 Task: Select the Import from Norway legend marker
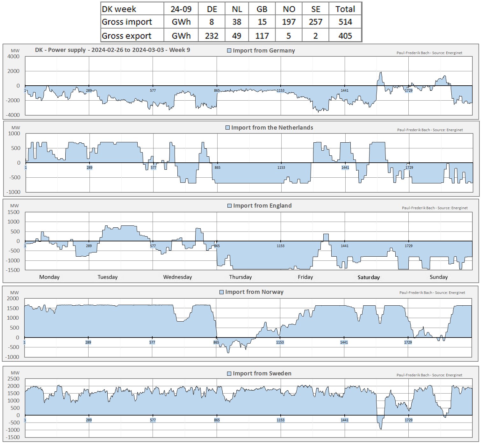pyautogui.click(x=221, y=292)
